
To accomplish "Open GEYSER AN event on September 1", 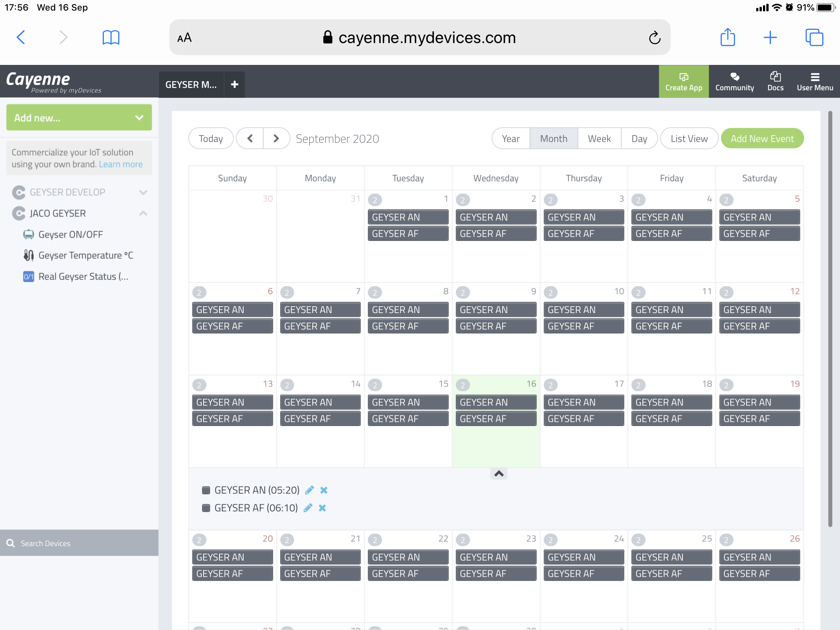I will (408, 217).
